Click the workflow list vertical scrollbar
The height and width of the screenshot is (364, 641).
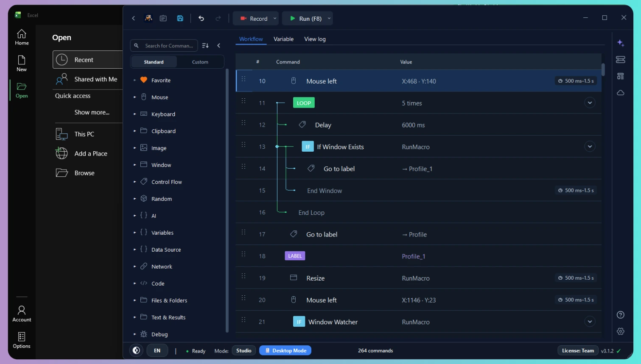[x=603, y=69]
